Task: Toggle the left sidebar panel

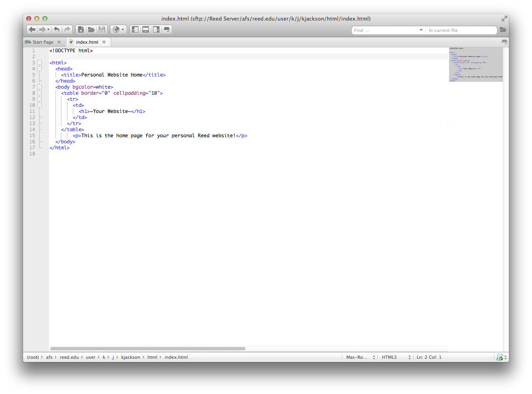Action: pos(135,29)
